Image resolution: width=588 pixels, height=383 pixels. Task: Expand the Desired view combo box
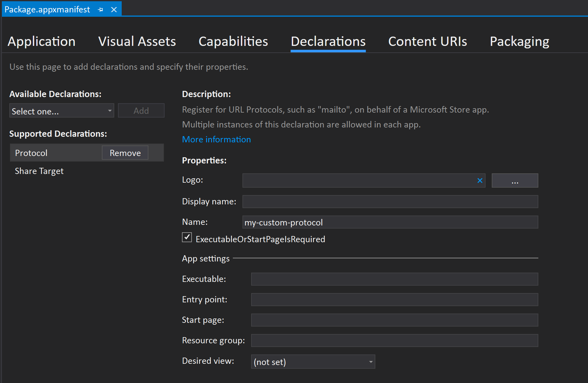pyautogui.click(x=313, y=362)
